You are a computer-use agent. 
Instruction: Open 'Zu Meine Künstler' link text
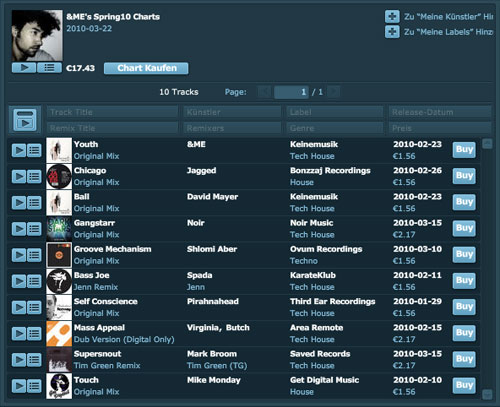coord(448,17)
